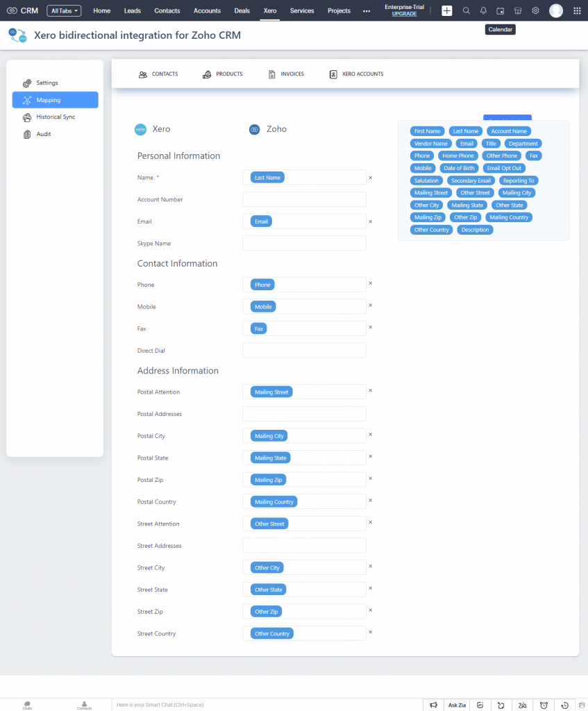The image size is (588, 711).
Task: Click the announcements megaphone icon in the bottom bar
Action: point(433,705)
